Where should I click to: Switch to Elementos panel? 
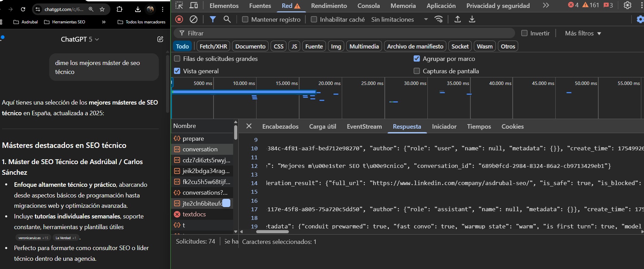[x=224, y=6]
